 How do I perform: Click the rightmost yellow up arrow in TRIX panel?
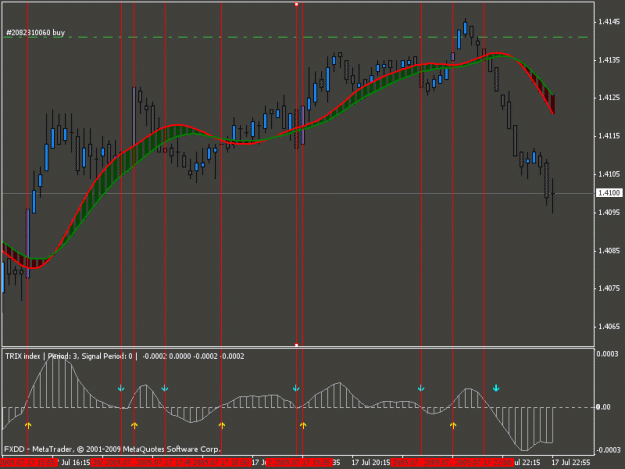coord(453,426)
